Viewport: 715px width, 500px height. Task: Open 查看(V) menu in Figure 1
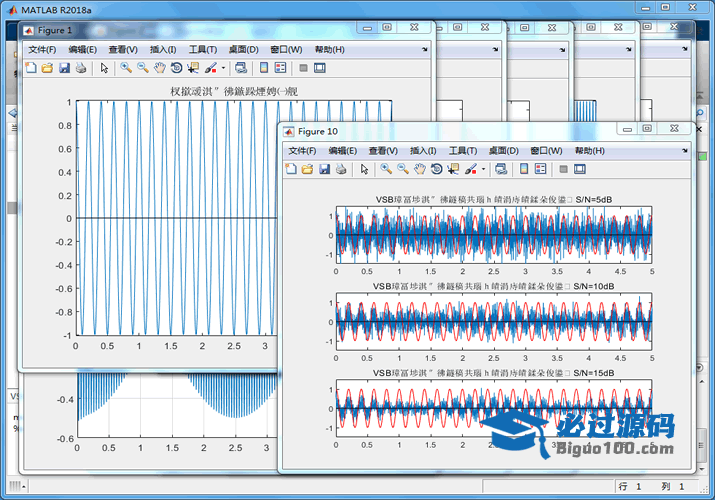pyautogui.click(x=123, y=50)
